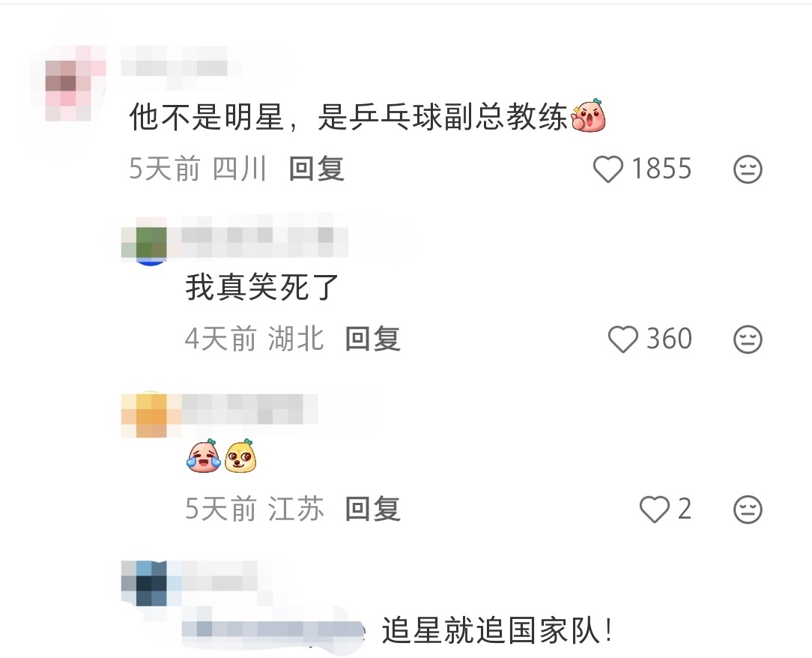This screenshot has height=658, width=812.
Task: Open the dark blue avatar of last replier
Action: 144,583
